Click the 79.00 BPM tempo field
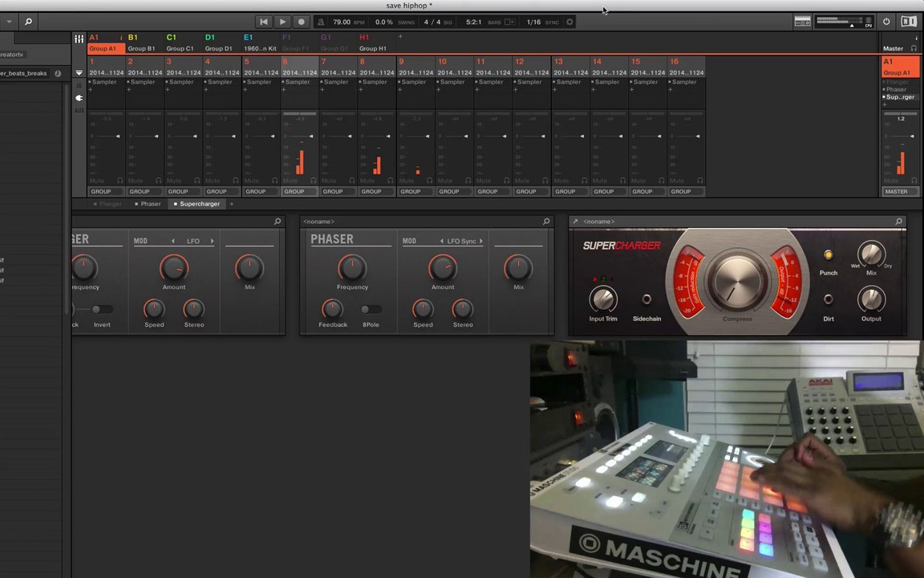This screenshot has width=924, height=578. point(341,22)
